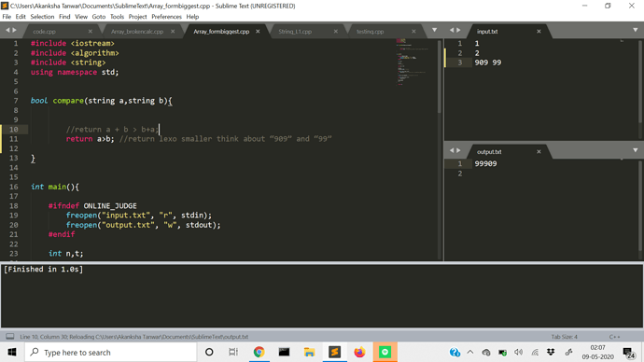
Task: Open Dropbox tray icon
Action: 551,352
